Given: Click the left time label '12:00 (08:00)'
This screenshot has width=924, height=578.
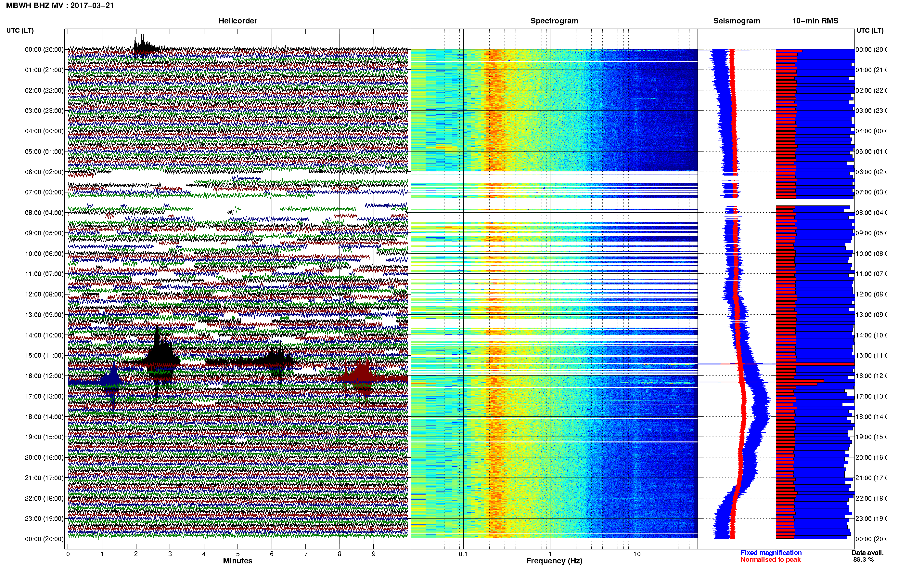Looking at the screenshot, I should (x=44, y=294).
